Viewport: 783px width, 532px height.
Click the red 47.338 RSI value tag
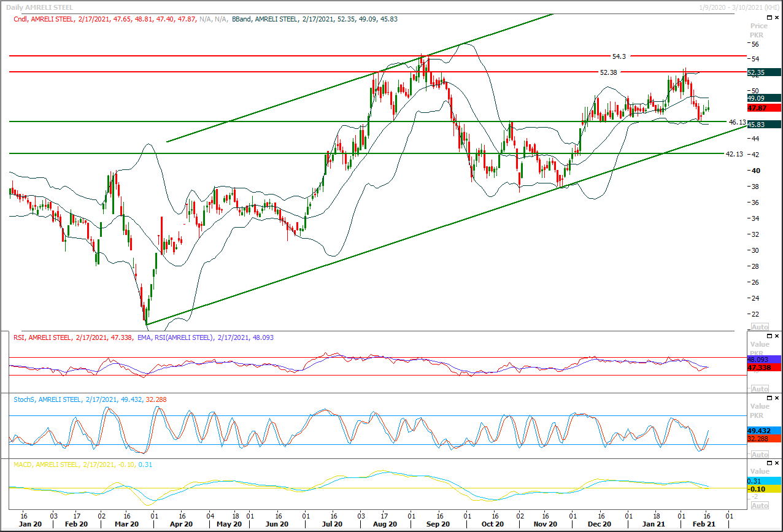[x=764, y=367]
